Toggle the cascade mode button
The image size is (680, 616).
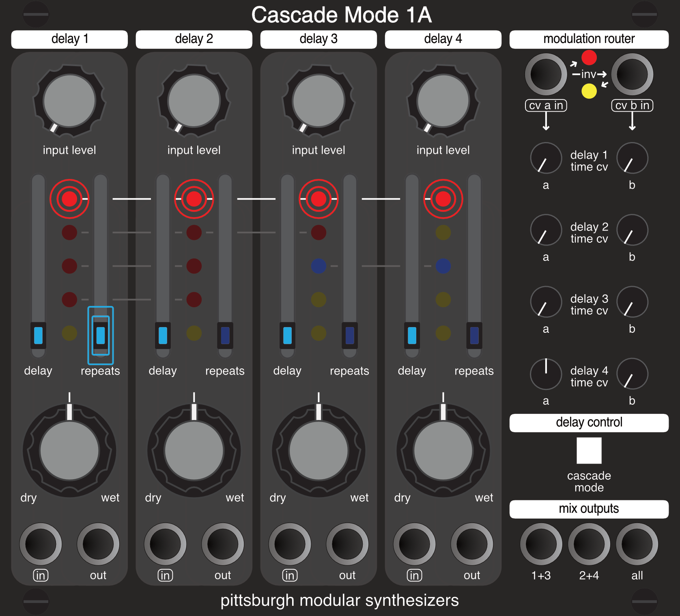pyautogui.click(x=589, y=450)
